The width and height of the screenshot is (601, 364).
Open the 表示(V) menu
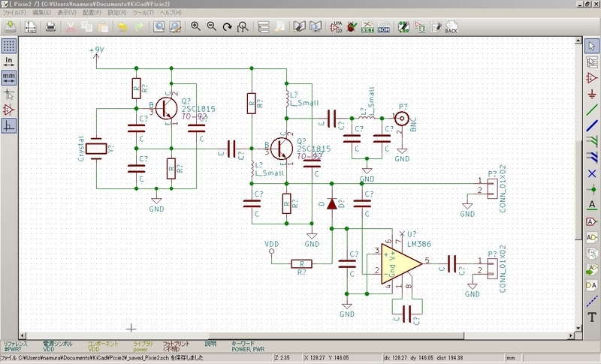pyautogui.click(x=66, y=14)
